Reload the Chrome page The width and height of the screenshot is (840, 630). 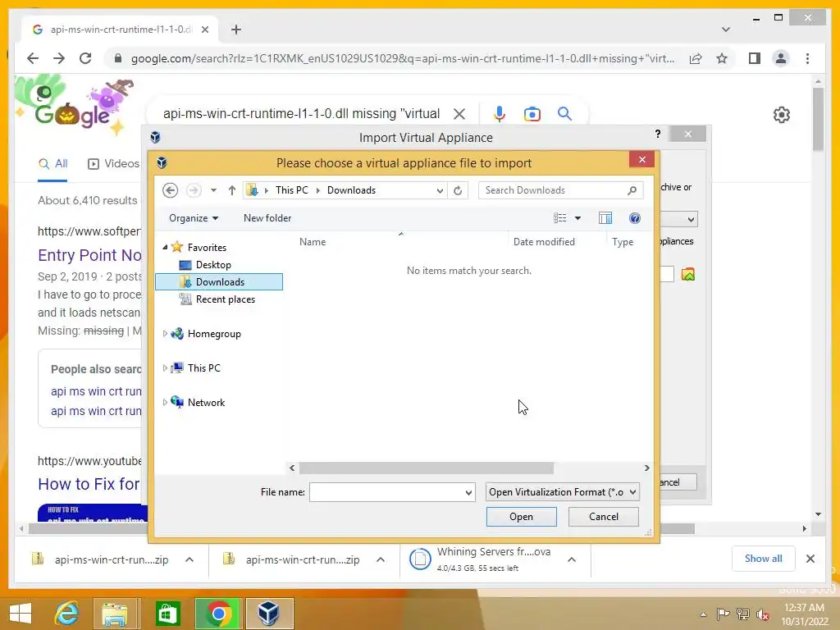click(x=85, y=58)
